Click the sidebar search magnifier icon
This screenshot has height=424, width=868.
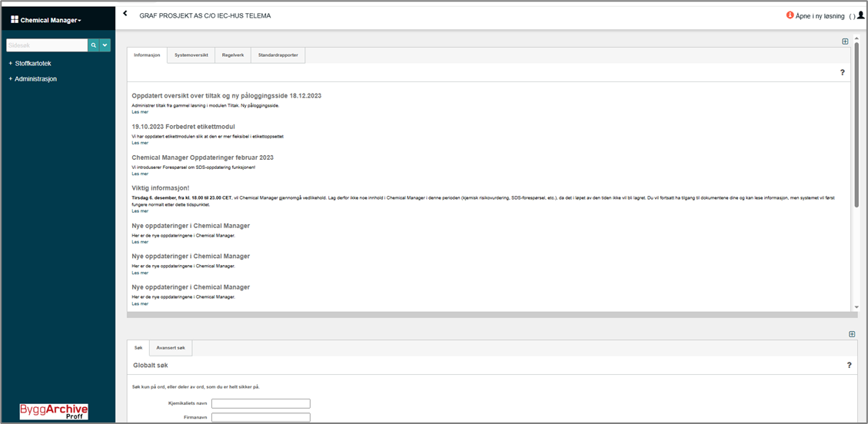(x=94, y=45)
